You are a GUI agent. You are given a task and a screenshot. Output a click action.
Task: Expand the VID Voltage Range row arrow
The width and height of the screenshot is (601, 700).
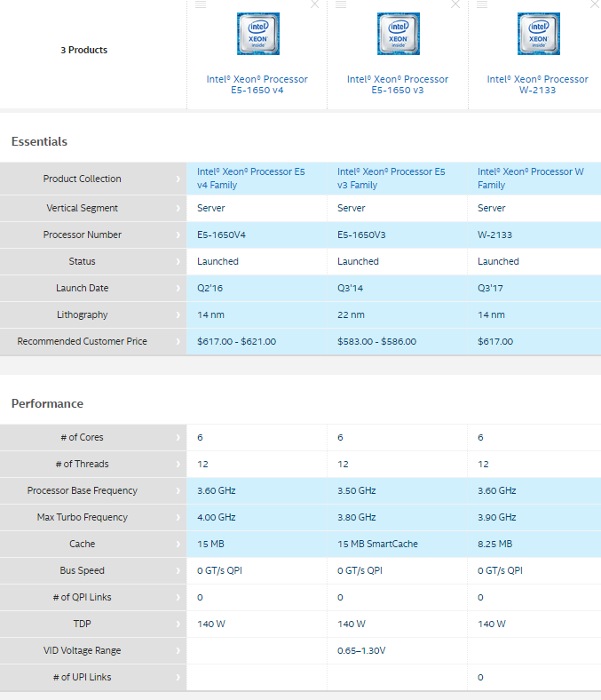point(178,650)
